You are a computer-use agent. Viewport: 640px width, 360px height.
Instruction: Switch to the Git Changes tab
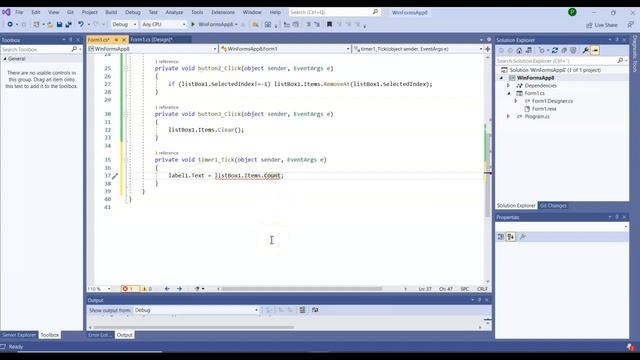553,206
